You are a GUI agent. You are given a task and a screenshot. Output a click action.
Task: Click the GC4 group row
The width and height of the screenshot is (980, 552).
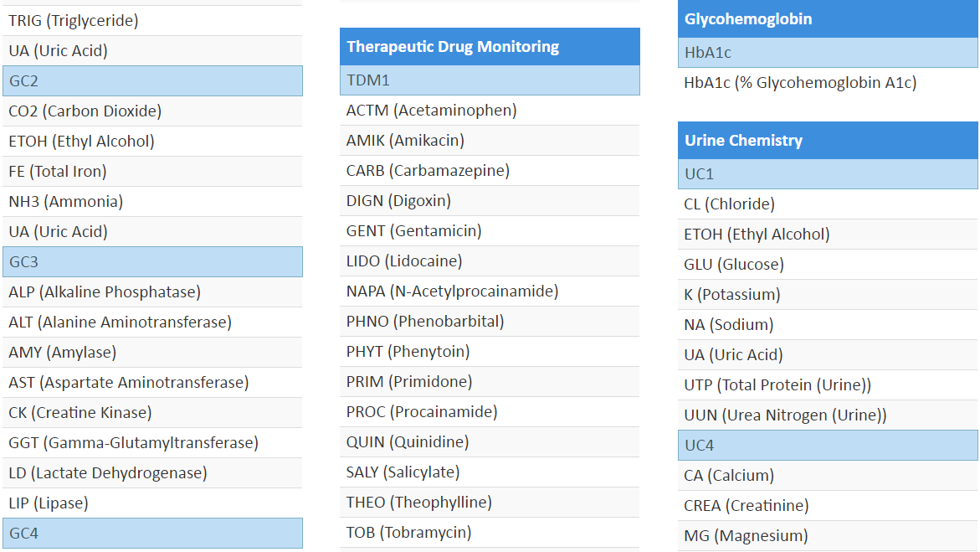151,533
